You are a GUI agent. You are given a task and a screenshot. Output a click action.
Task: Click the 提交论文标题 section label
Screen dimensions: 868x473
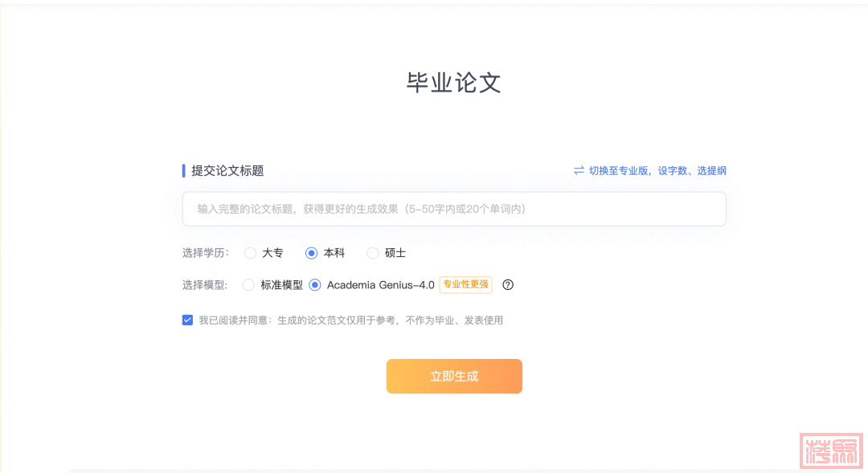(x=227, y=170)
